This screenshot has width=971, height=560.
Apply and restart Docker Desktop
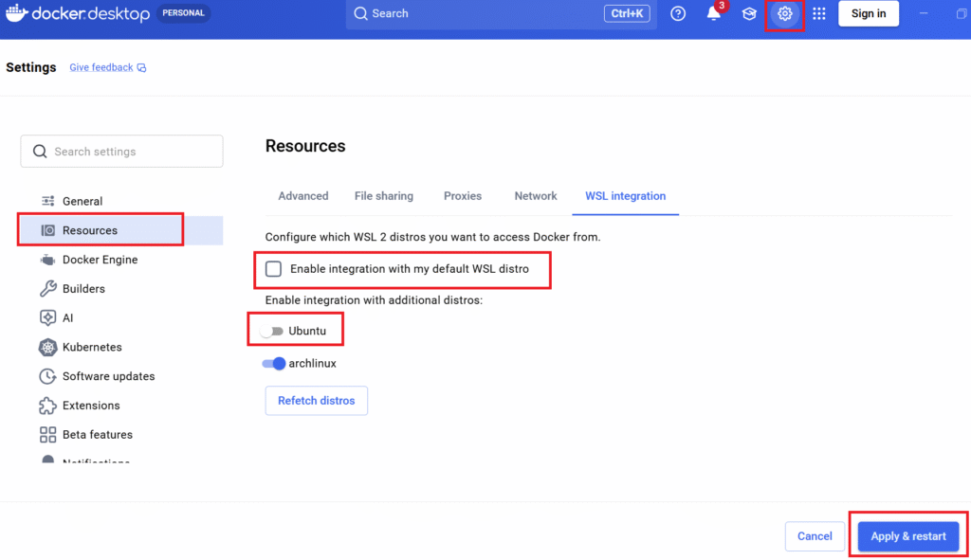[906, 535]
